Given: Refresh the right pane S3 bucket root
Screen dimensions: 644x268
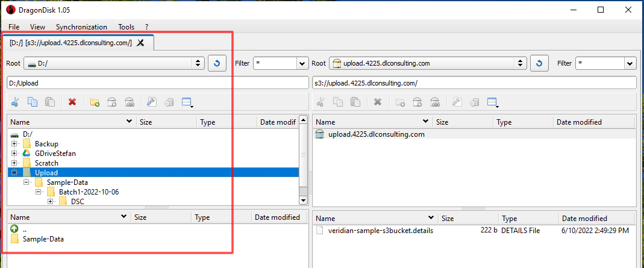Looking at the screenshot, I should pyautogui.click(x=539, y=63).
